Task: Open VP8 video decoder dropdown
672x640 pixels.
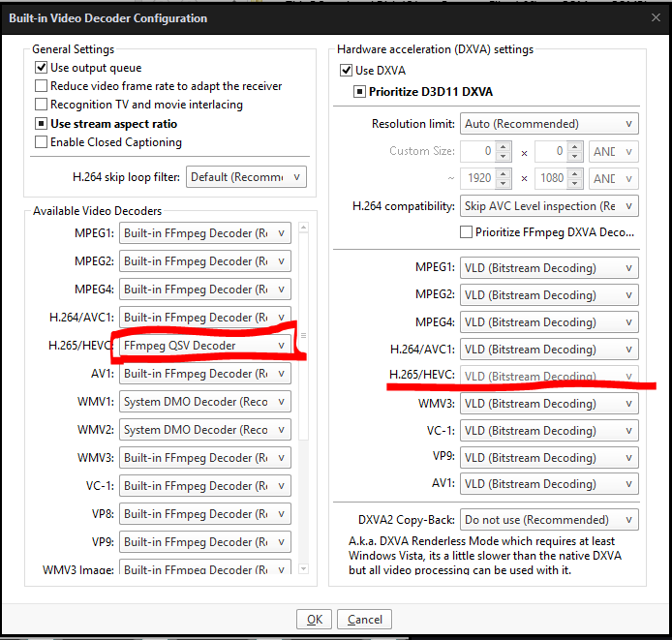Action: (205, 514)
